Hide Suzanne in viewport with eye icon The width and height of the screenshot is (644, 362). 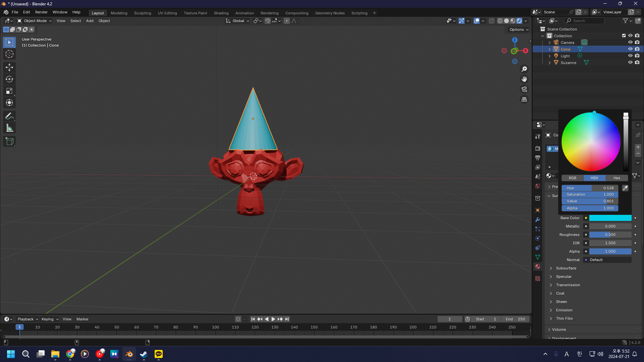point(630,63)
